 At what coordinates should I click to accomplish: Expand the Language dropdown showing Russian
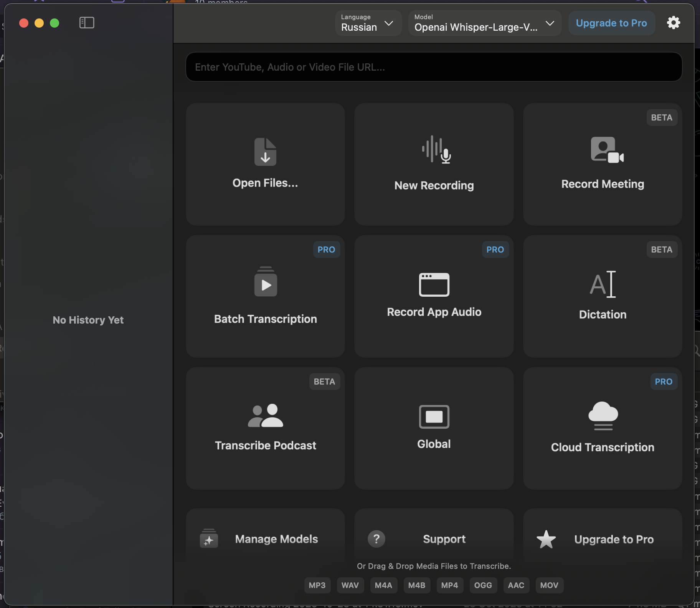point(368,23)
